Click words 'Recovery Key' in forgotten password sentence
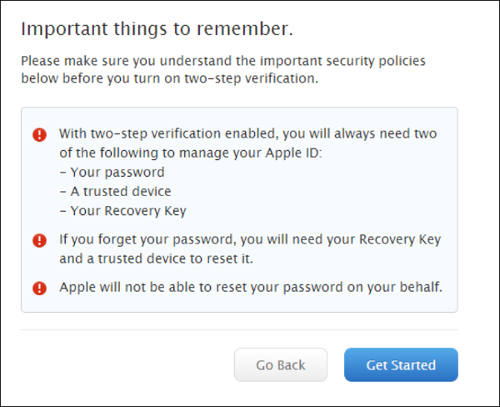500x407 pixels. (400, 240)
